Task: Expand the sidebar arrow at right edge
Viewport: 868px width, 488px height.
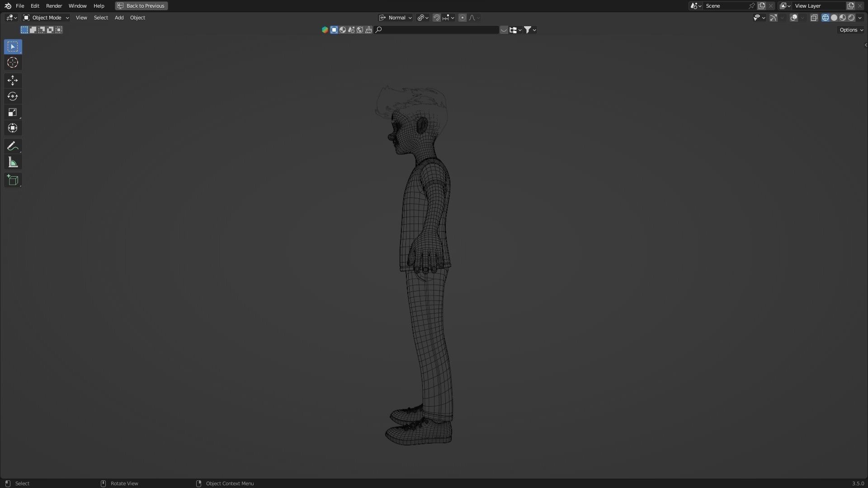Action: 865,45
